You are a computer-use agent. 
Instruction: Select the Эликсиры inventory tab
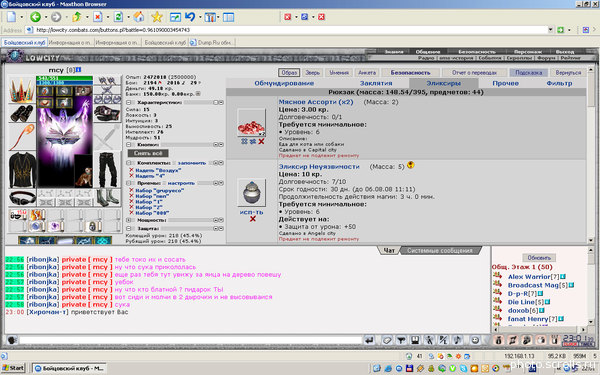pos(443,83)
